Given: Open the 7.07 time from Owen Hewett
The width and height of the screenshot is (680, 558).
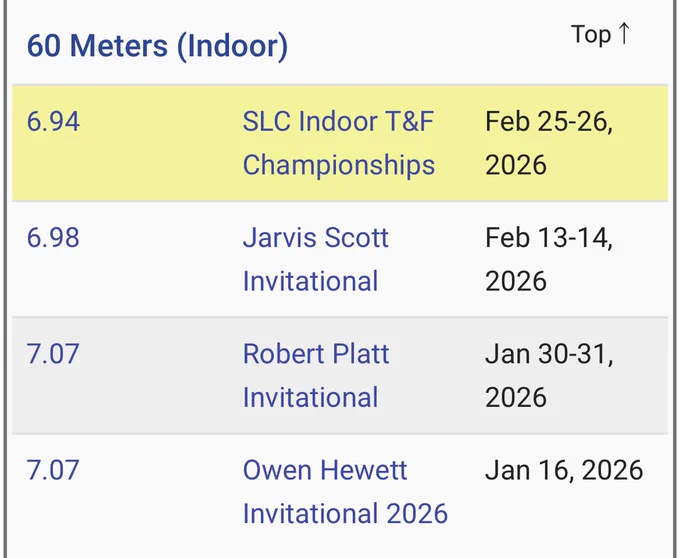Looking at the screenshot, I should pos(53,470).
